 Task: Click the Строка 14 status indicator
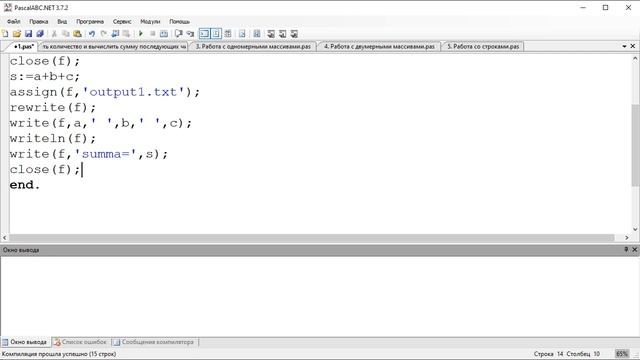(x=548, y=354)
